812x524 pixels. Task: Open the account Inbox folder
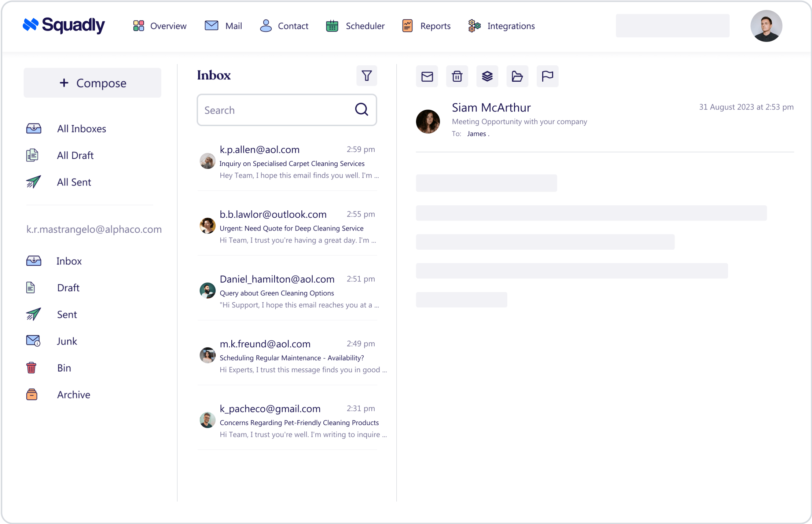pos(54,261)
